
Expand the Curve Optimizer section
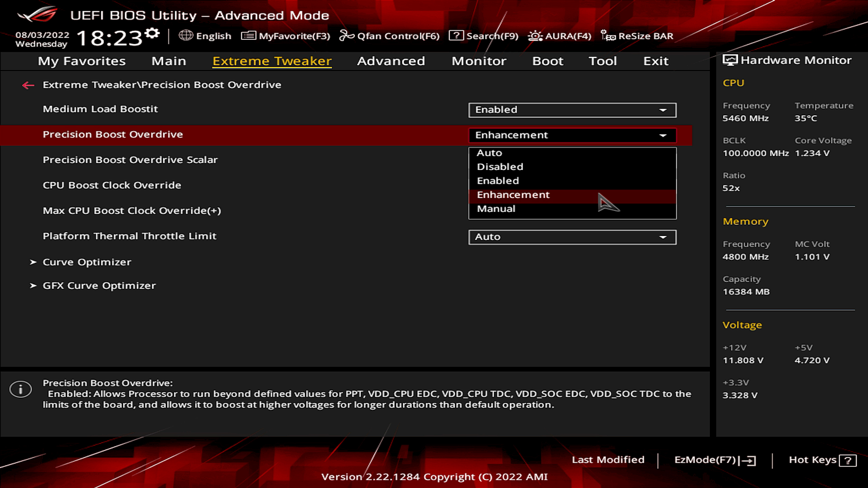[x=86, y=262]
